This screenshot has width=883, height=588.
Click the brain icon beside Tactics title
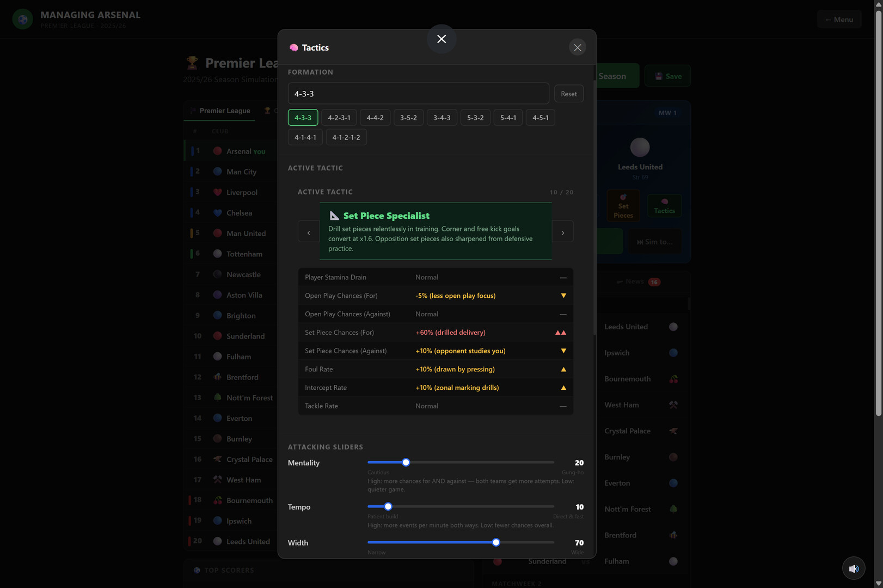click(294, 47)
